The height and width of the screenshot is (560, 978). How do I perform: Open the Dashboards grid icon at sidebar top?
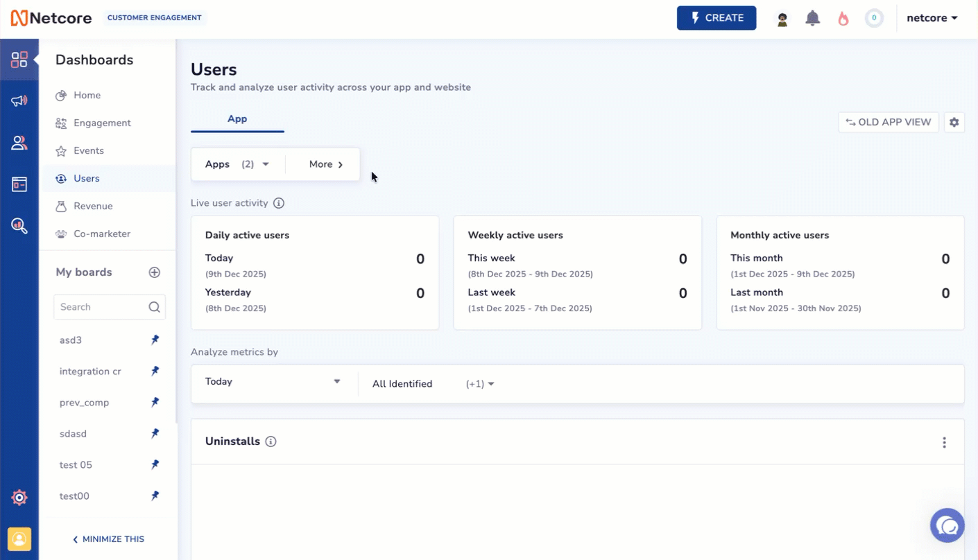point(19,60)
